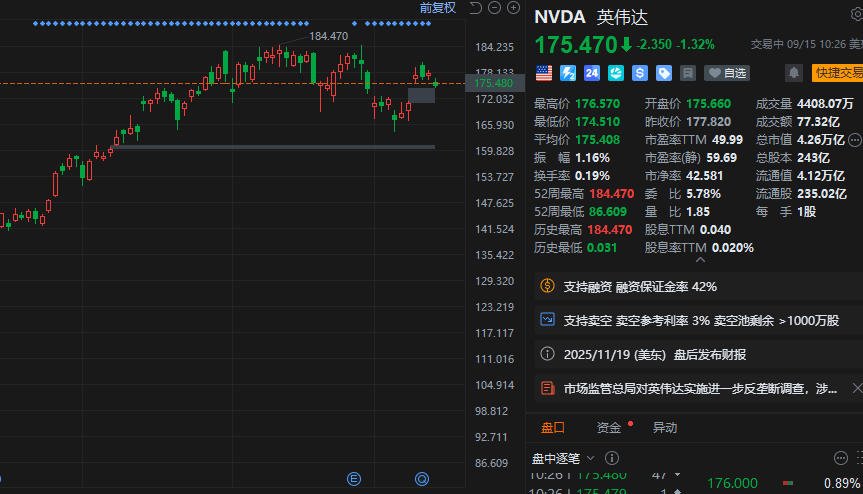Click the 176.000 bid price
The height and width of the screenshot is (494, 863).
pyautogui.click(x=732, y=483)
